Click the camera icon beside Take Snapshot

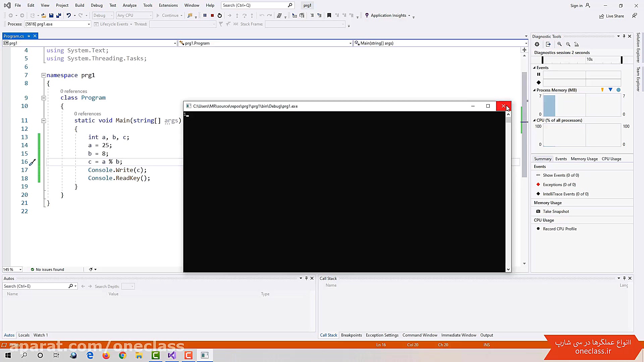click(x=538, y=212)
